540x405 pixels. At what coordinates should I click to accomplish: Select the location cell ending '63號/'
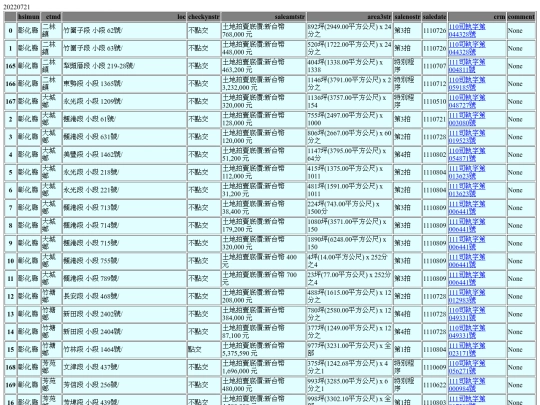point(124,48)
